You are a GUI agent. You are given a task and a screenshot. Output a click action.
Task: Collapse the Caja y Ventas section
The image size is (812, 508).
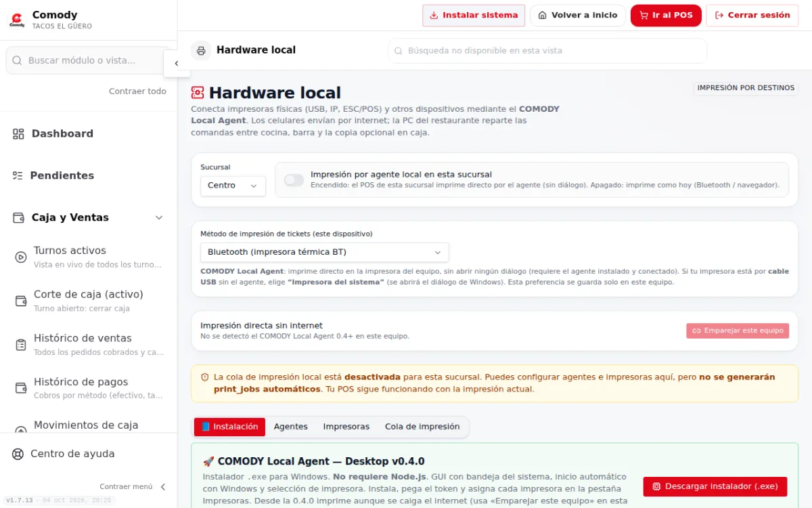[159, 217]
